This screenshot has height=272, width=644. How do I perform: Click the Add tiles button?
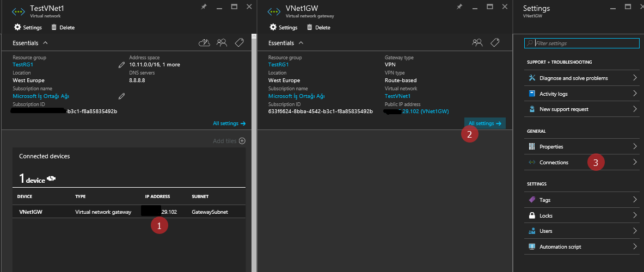[229, 141]
